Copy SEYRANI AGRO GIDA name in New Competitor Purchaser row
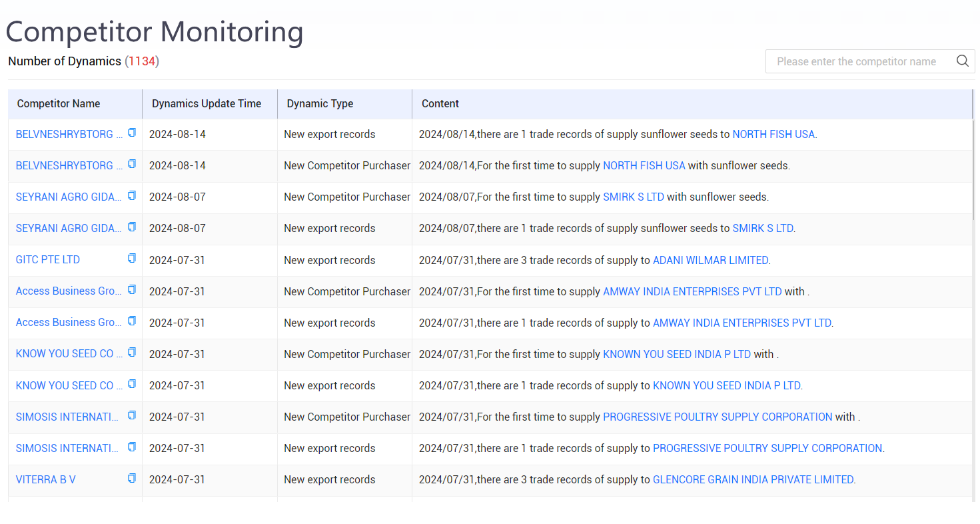Screen dimensions: 980x524 (x=132, y=195)
